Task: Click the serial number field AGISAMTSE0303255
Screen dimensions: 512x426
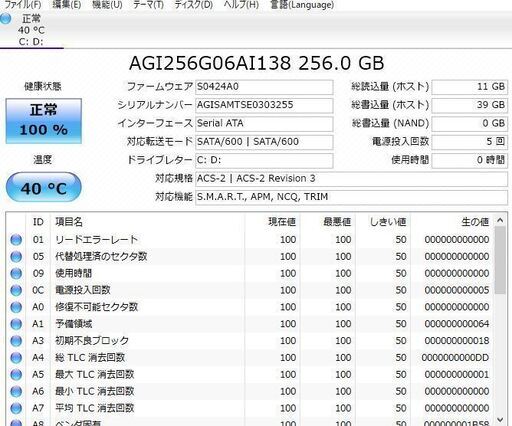Action: click(264, 105)
